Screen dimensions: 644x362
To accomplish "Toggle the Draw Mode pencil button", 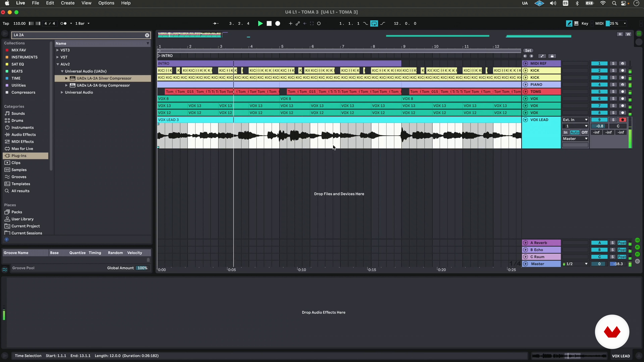I will 569,23.
